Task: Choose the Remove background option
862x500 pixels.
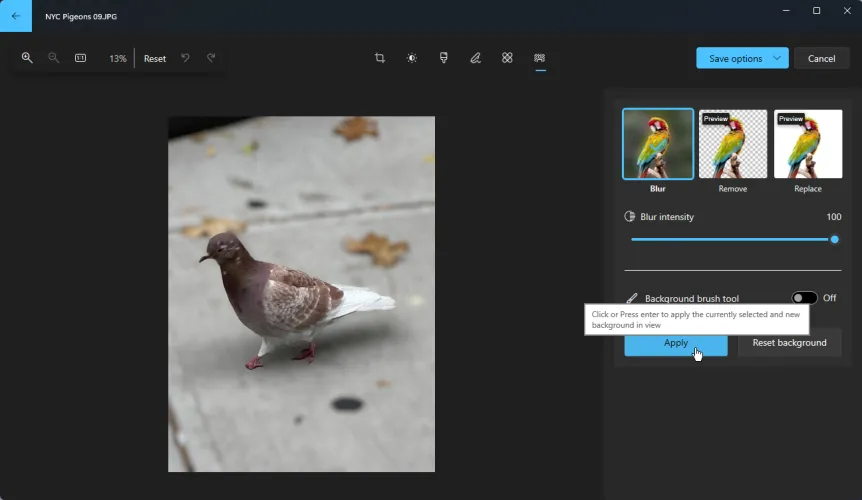Action: click(x=732, y=144)
